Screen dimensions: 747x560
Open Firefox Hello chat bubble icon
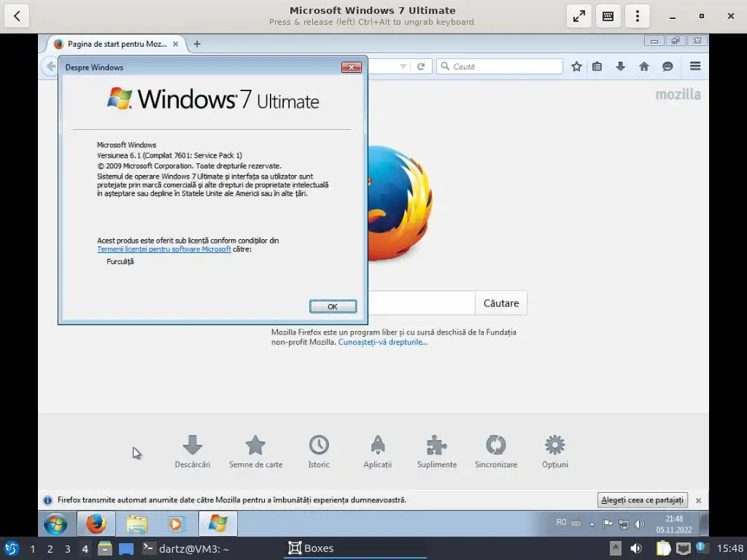pos(667,66)
